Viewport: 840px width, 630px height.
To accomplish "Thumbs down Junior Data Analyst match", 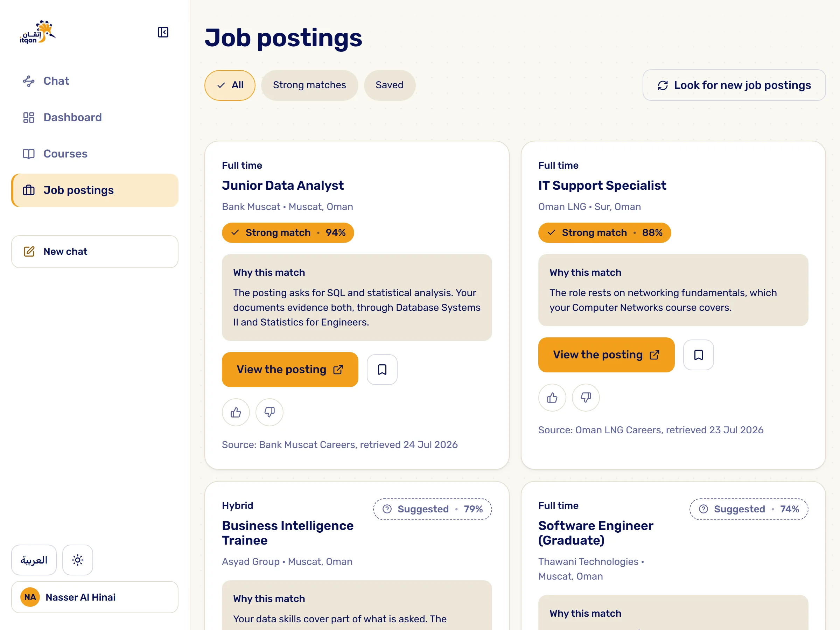I will 269,412.
